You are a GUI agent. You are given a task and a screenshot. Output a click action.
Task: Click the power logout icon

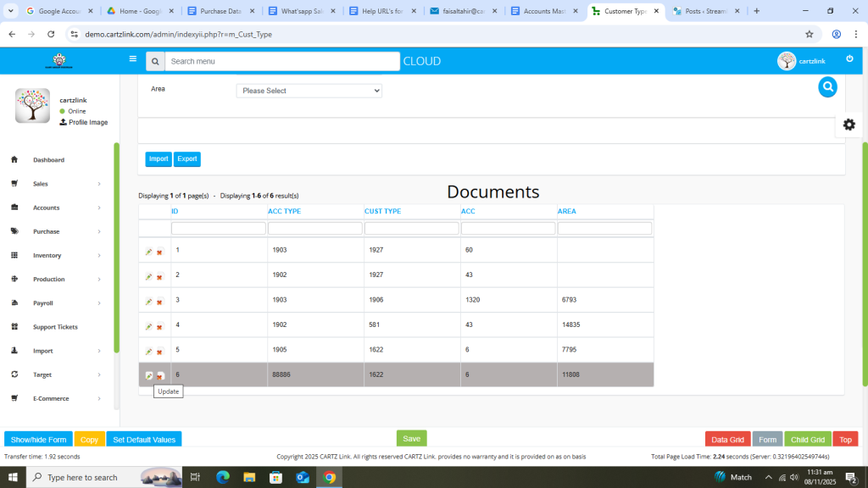coord(849,59)
